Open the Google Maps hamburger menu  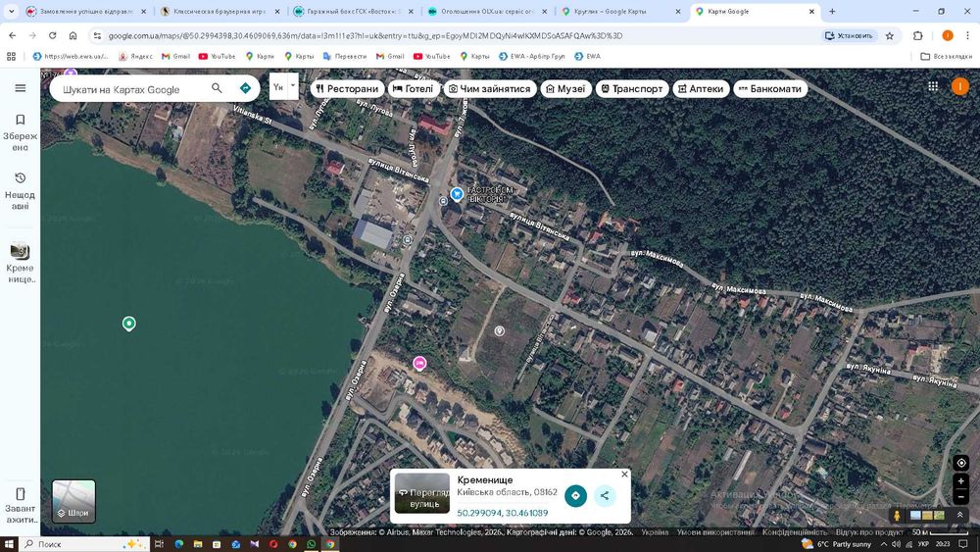[x=20, y=88]
